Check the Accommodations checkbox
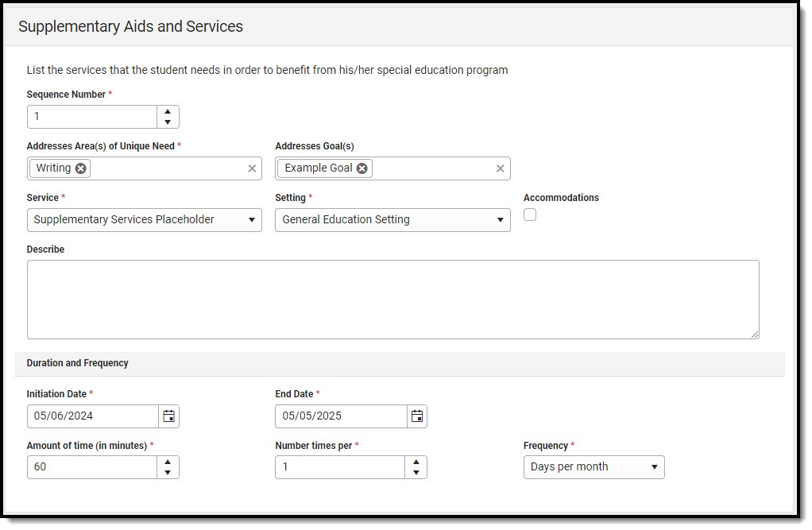The width and height of the screenshot is (812, 530). 530,215
